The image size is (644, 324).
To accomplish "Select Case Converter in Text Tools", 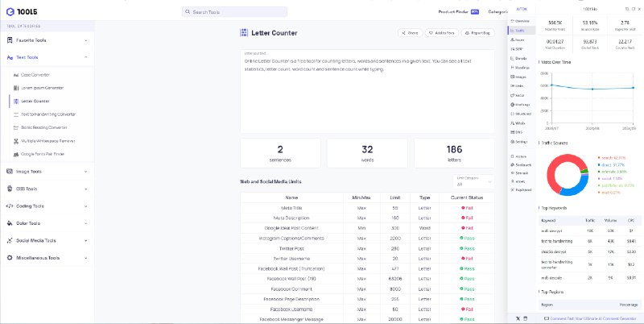I will tap(35, 75).
